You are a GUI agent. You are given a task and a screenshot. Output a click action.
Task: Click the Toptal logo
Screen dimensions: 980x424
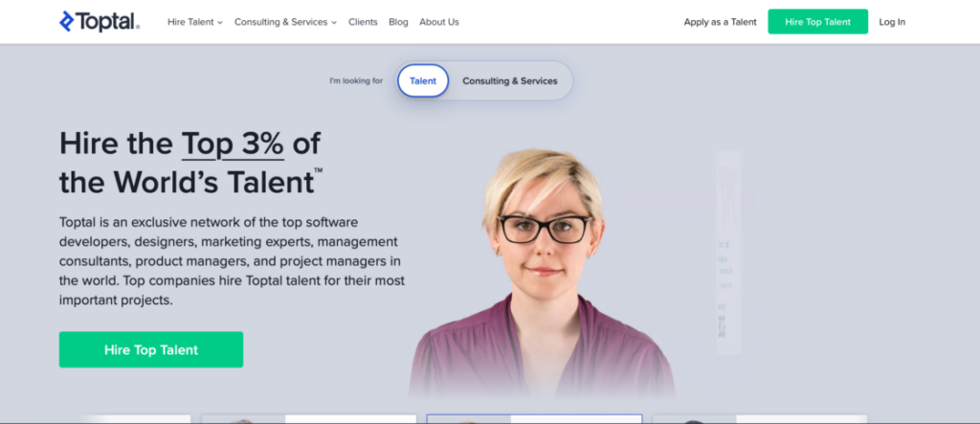100,22
